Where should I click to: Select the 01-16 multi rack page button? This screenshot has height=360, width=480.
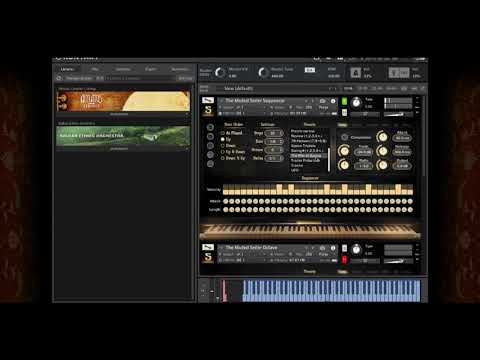[x=348, y=88]
